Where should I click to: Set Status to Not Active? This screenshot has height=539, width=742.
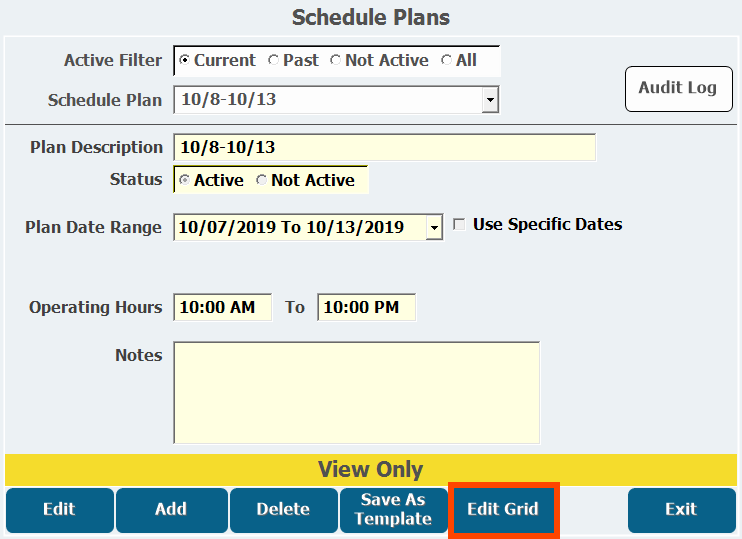262,181
